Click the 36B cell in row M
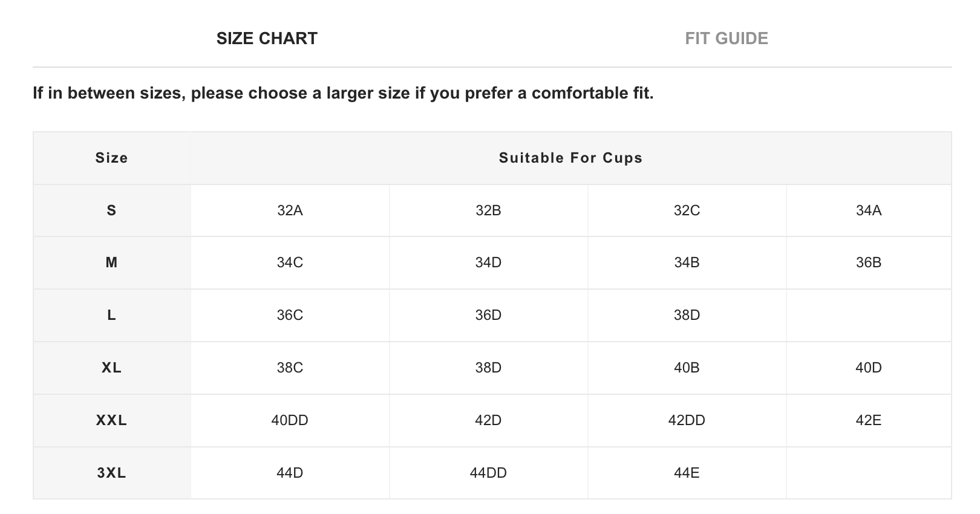 (x=868, y=262)
